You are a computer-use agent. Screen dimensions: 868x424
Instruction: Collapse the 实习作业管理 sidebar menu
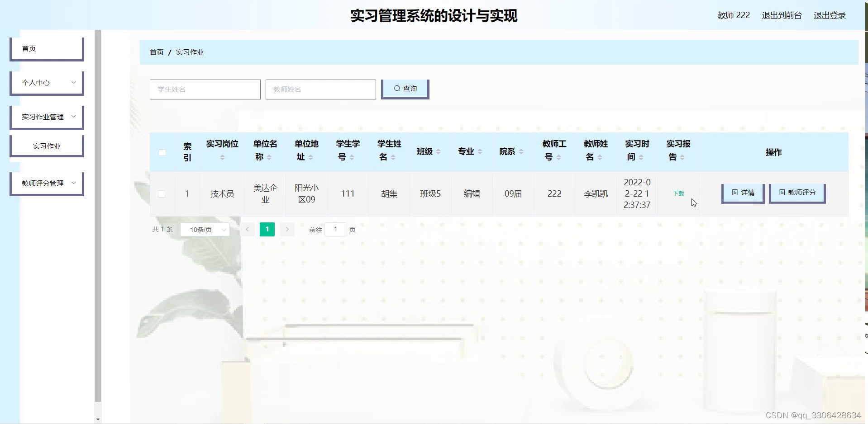tap(47, 117)
